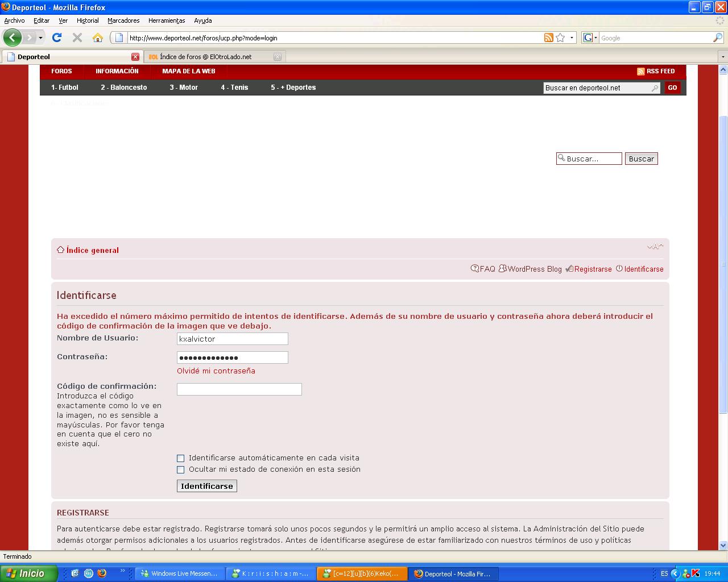Click the RSS feed icon in the address bar
The image size is (728, 582).
[548, 38]
